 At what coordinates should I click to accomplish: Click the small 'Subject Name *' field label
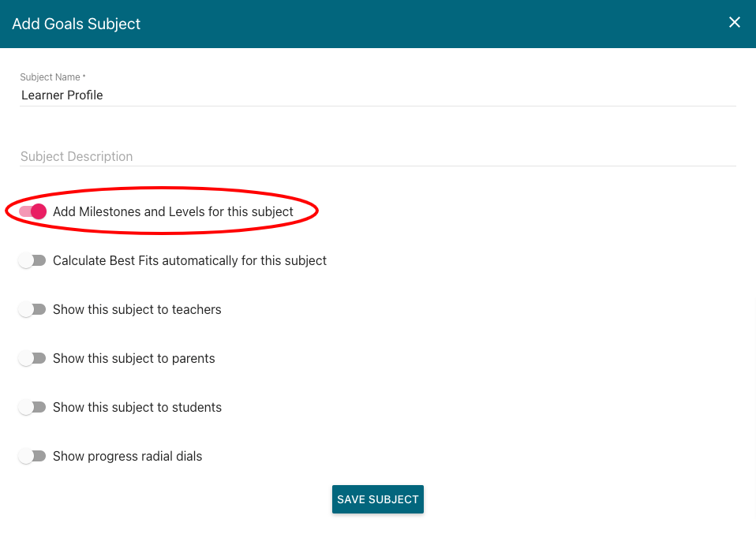point(53,77)
